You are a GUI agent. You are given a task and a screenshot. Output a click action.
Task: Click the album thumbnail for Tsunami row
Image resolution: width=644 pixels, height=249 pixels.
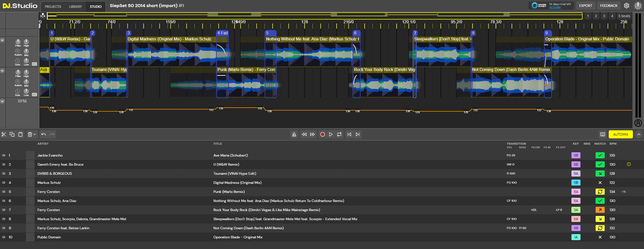[x=30, y=174]
